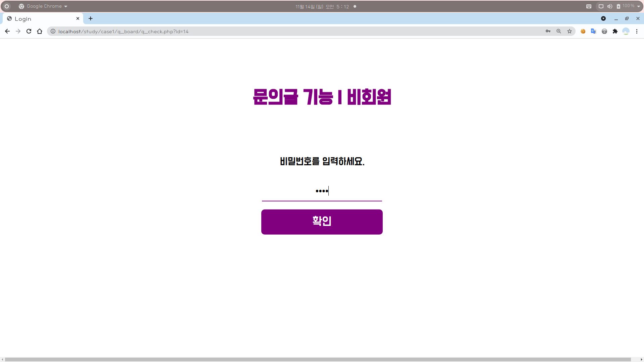Click the browser back arrow

pyautogui.click(x=7, y=31)
